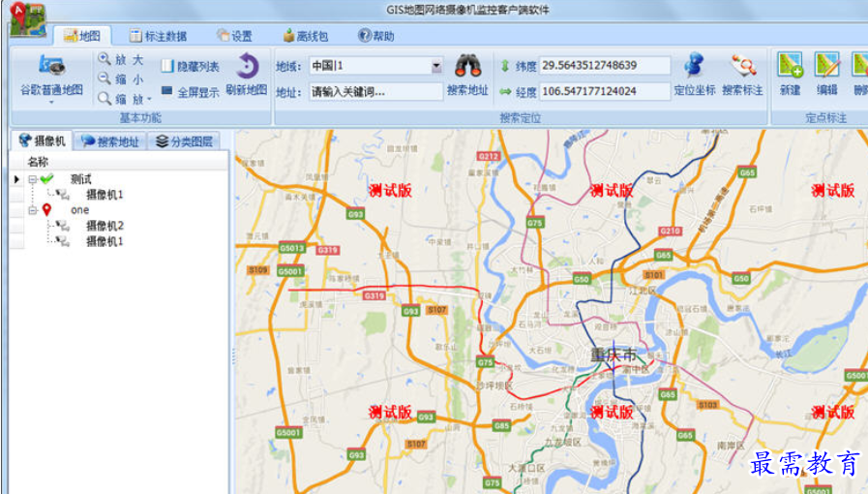Click the 沙坪坝区 label on map
Image resolution: width=868 pixels, height=494 pixels.
click(494, 386)
